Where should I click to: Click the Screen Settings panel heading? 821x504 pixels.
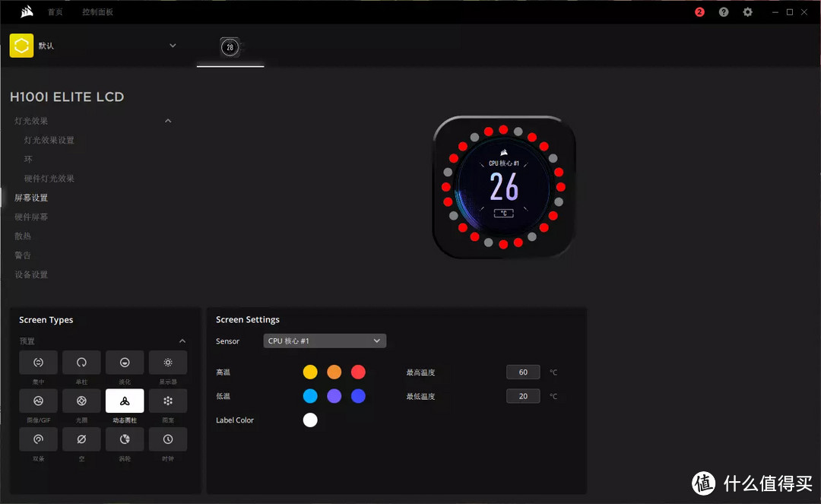(248, 319)
